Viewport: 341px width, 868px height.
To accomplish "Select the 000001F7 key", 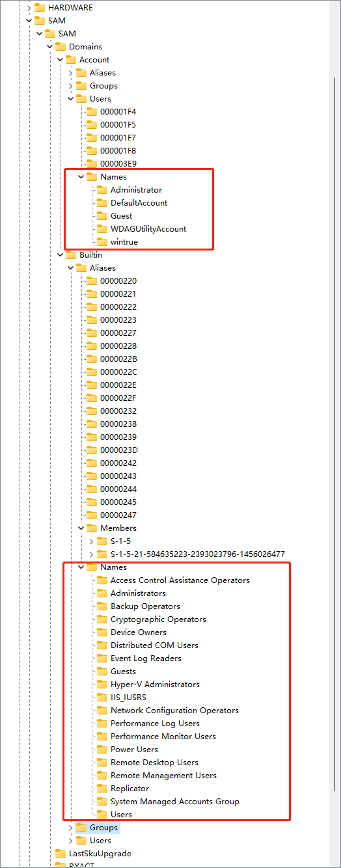I will point(118,138).
